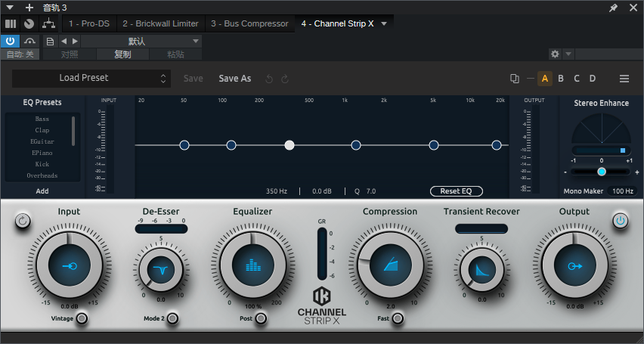Click the 复制 copy button
This screenshot has width=644, height=344.
[122, 54]
